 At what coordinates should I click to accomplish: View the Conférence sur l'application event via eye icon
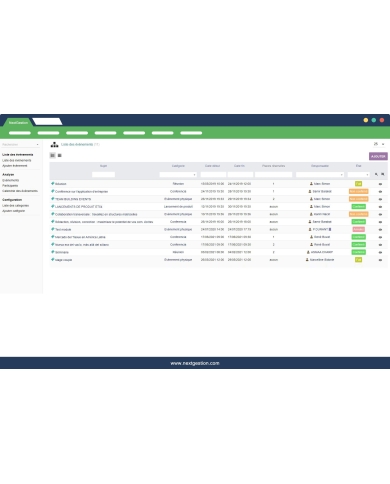(x=380, y=192)
